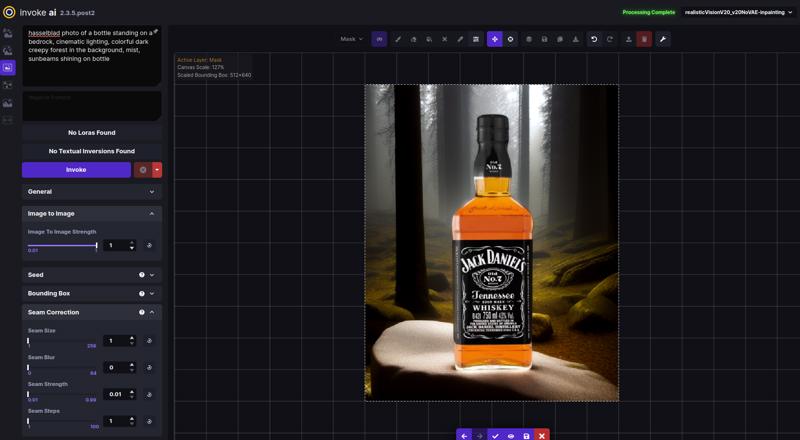Open canvas settings wrench

663,39
